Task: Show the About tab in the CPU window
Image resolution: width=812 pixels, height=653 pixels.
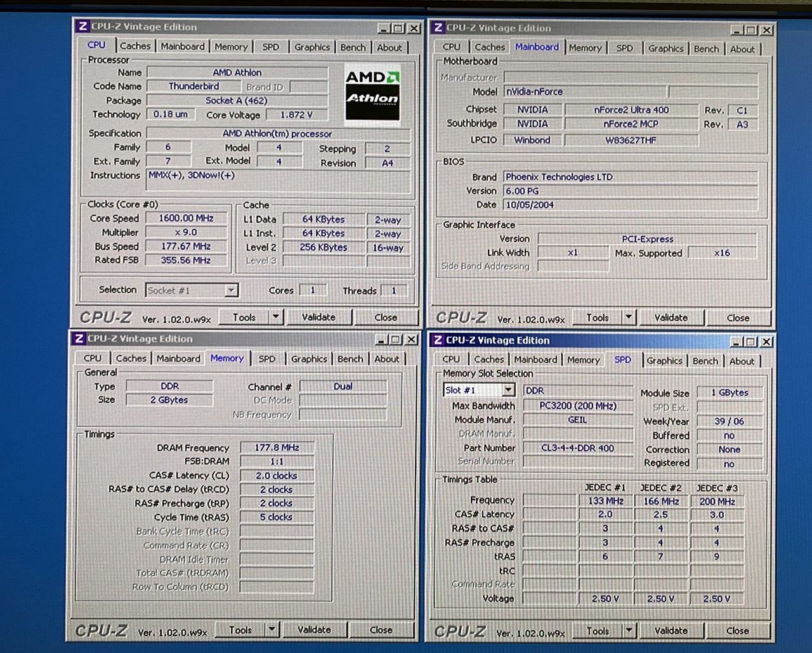Action: tap(390, 48)
